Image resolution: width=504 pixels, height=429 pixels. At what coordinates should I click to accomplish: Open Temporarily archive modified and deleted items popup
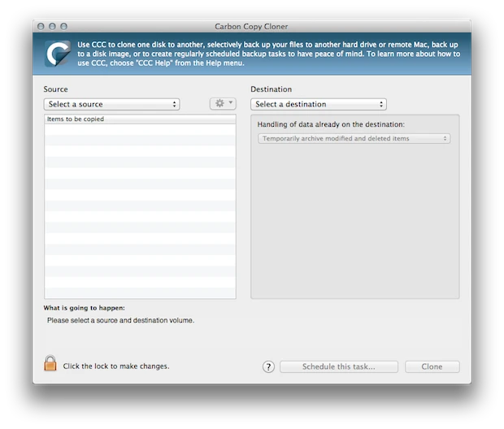tap(354, 138)
